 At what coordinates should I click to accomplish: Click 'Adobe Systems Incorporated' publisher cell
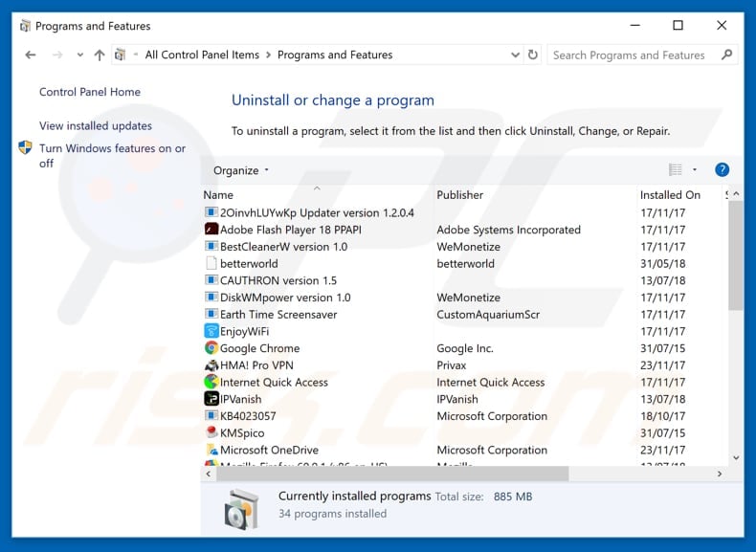[x=509, y=230]
